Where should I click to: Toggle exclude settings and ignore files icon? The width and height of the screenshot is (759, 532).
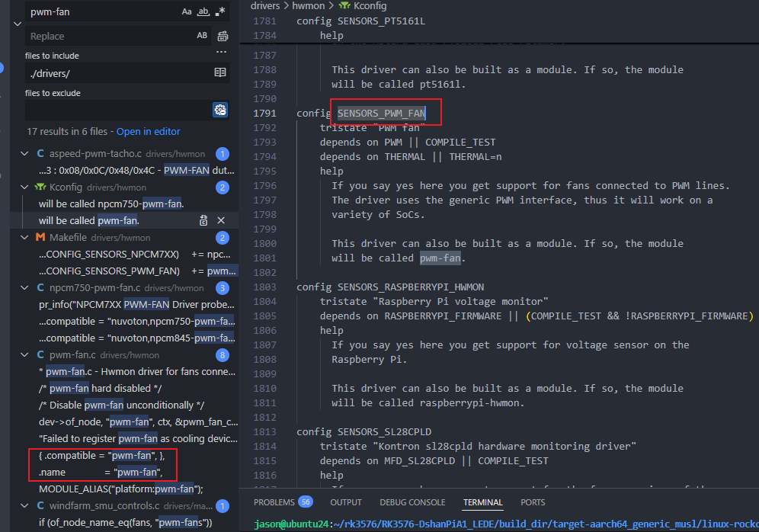click(220, 110)
